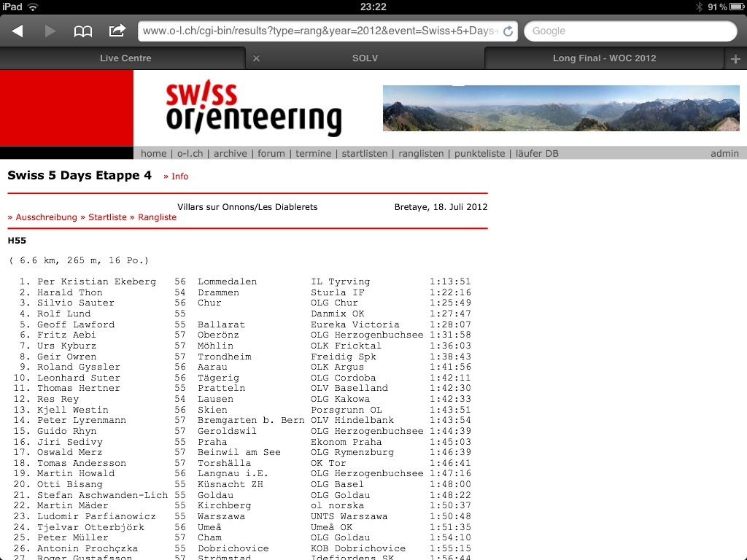747x560 pixels.
Task: Open a new tab with the plus icon
Action: coord(735,58)
